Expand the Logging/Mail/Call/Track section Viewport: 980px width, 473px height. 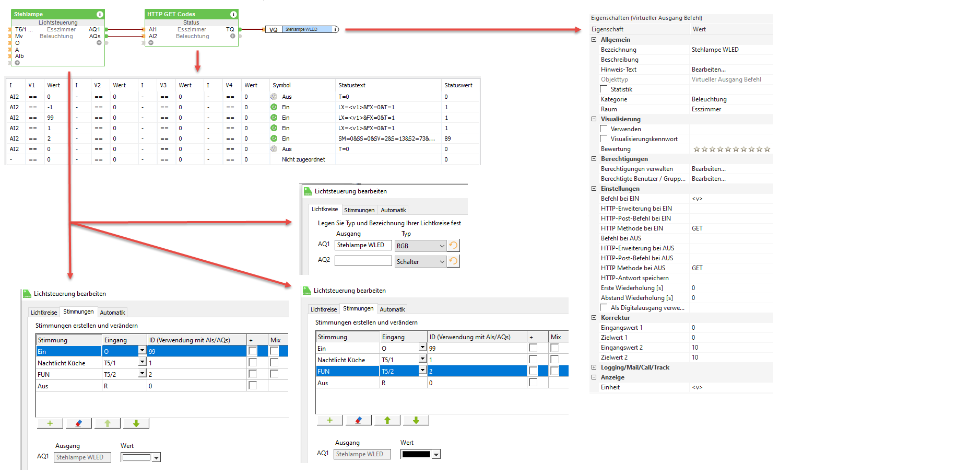click(594, 367)
